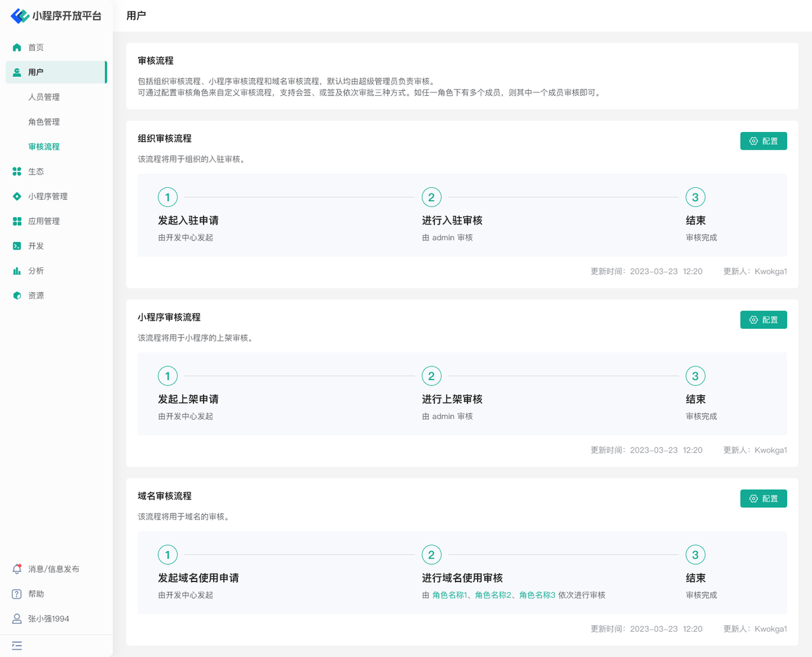Click 配置 button for 域名审核流程
This screenshot has width=812, height=657.
point(763,499)
